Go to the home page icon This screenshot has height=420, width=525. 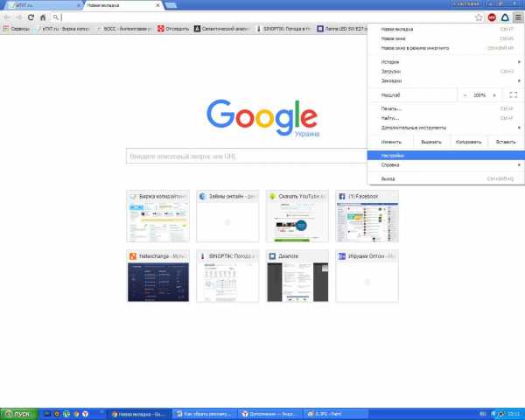(43, 17)
